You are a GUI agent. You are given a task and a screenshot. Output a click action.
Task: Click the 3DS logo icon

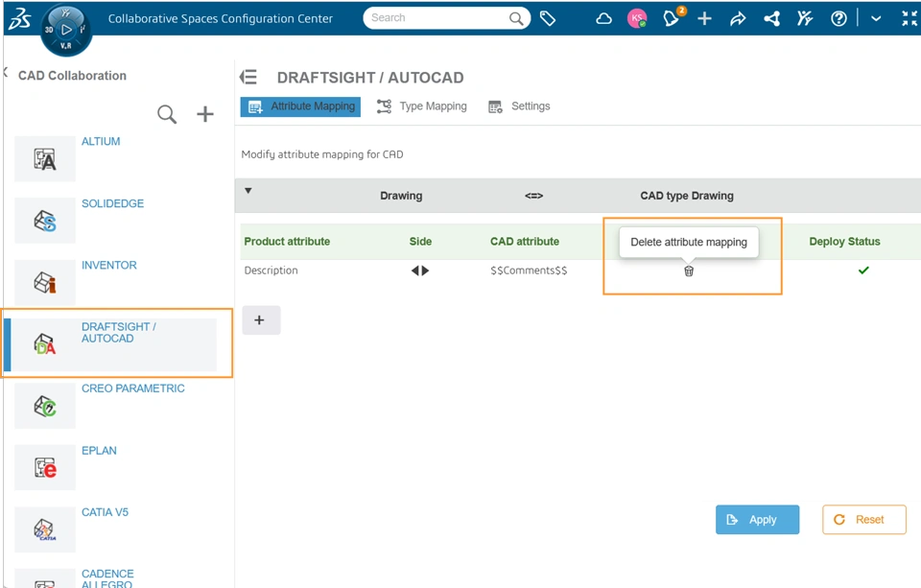[19, 18]
